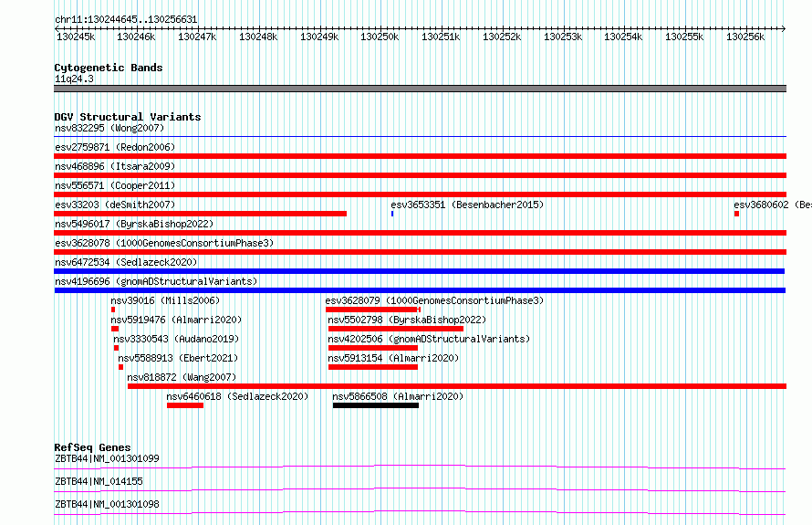The height and width of the screenshot is (525, 812).
Task: Open the nsv6472534 (Sedlazeck2020) variant label
Action: pos(126,262)
